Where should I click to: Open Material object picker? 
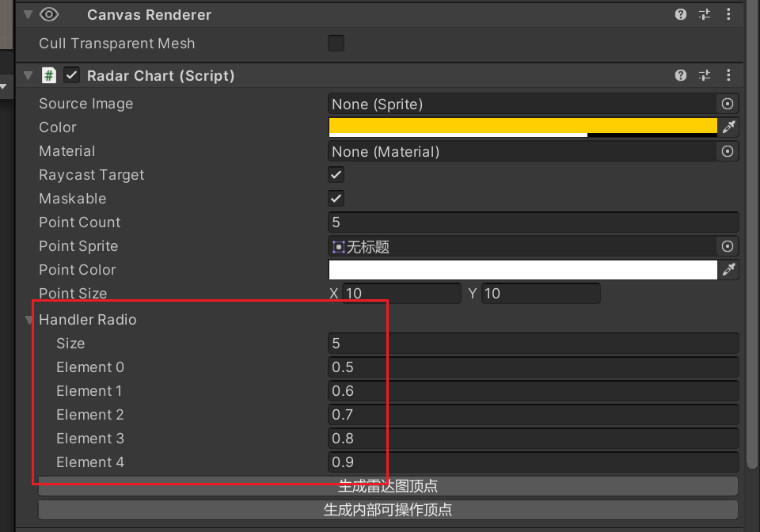(728, 151)
